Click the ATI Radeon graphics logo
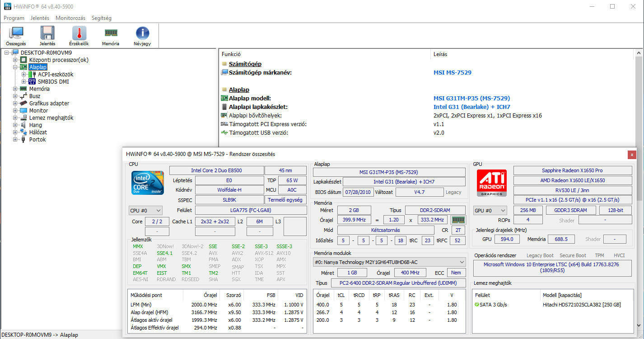 pyautogui.click(x=492, y=183)
